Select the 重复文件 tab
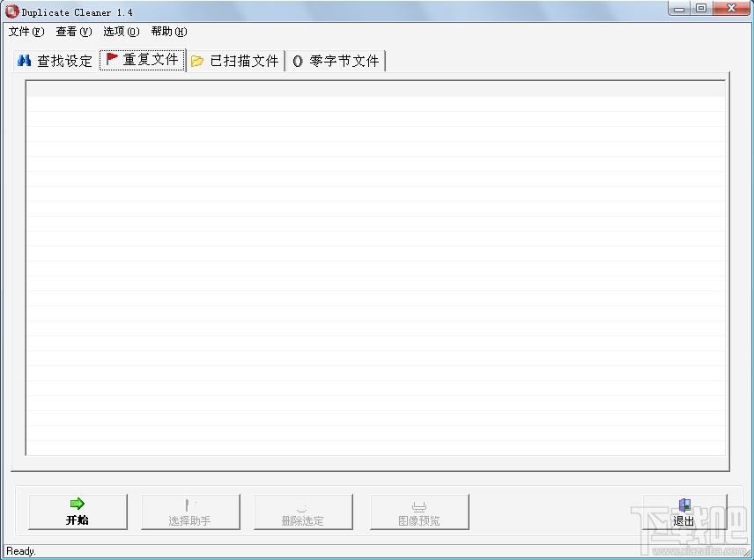Screen dimensions: 754x560 pyautogui.click(x=143, y=60)
